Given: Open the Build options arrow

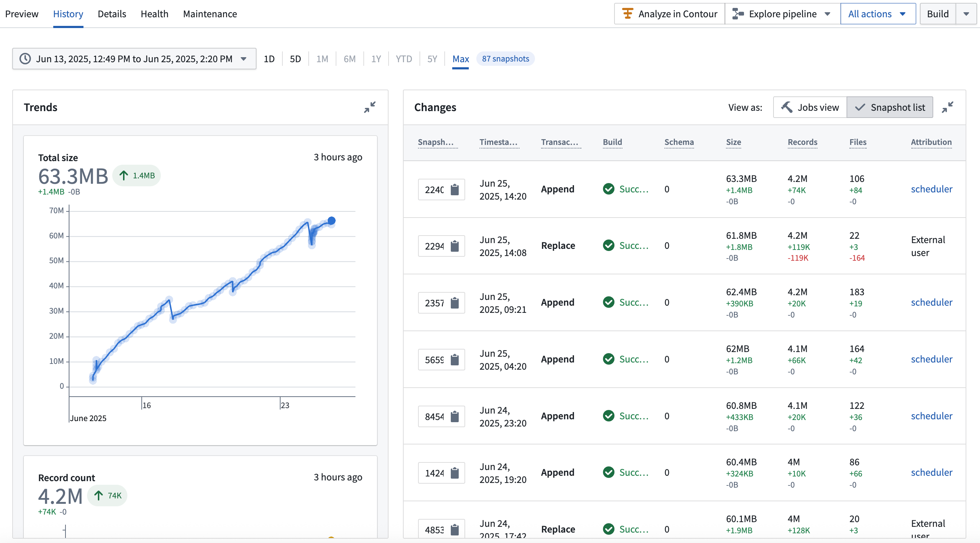Looking at the screenshot, I should [x=966, y=14].
